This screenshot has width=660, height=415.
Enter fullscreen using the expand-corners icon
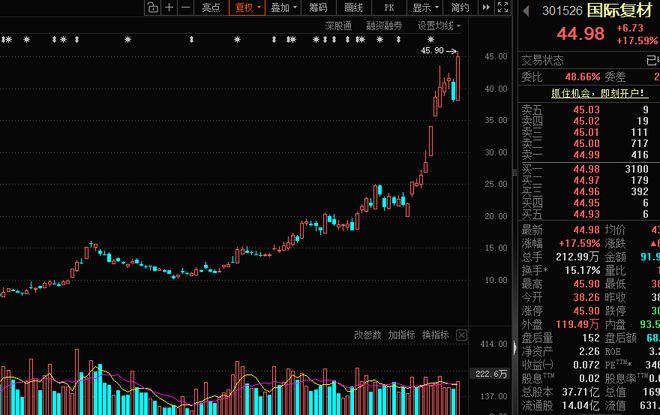click(503, 8)
